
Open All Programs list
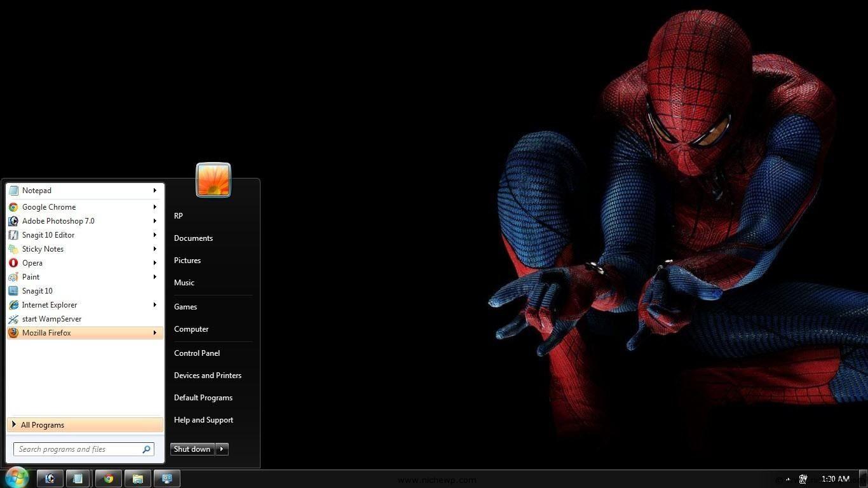tap(85, 425)
